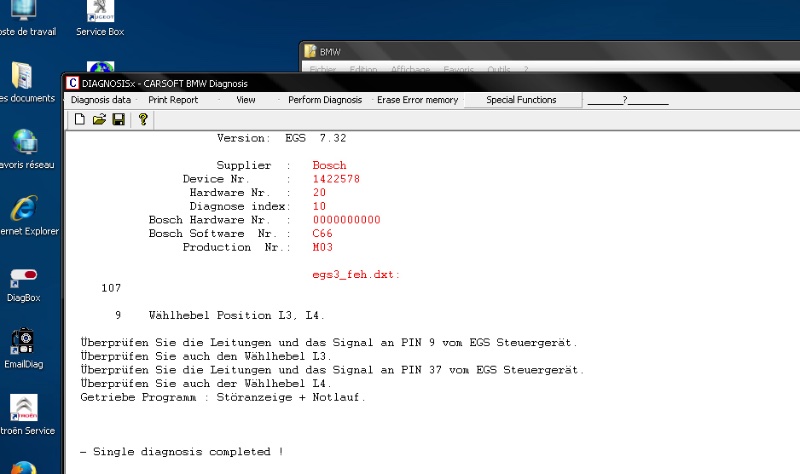
Task: Click the Open folder toolbar icon
Action: [x=99, y=119]
